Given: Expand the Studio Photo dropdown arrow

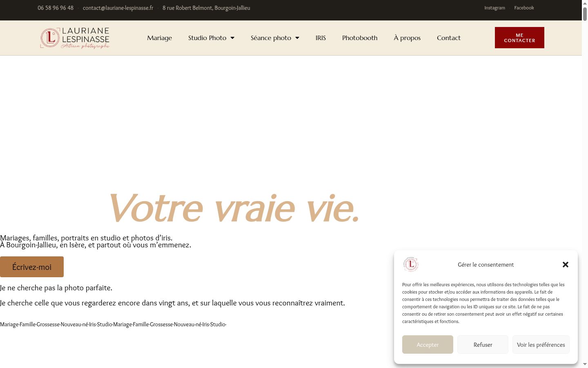Looking at the screenshot, I should 232,38.
